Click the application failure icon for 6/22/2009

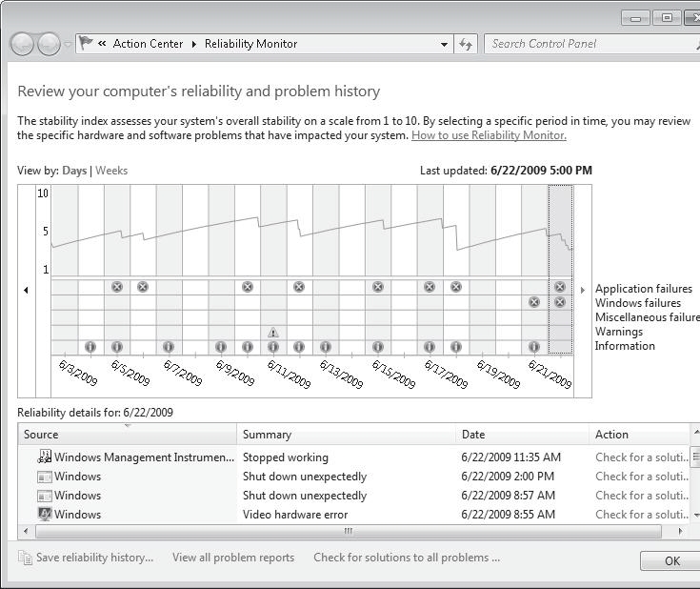[x=560, y=287]
